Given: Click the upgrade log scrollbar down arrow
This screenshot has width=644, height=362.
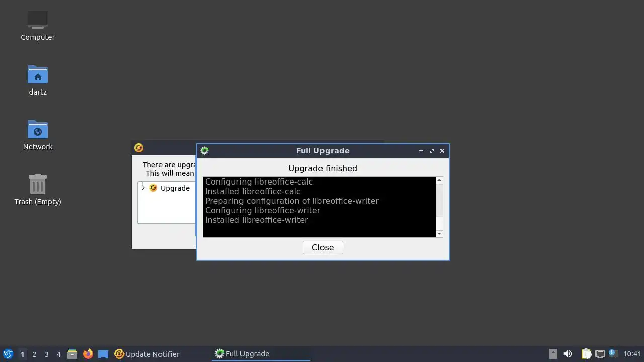Looking at the screenshot, I should (x=439, y=234).
